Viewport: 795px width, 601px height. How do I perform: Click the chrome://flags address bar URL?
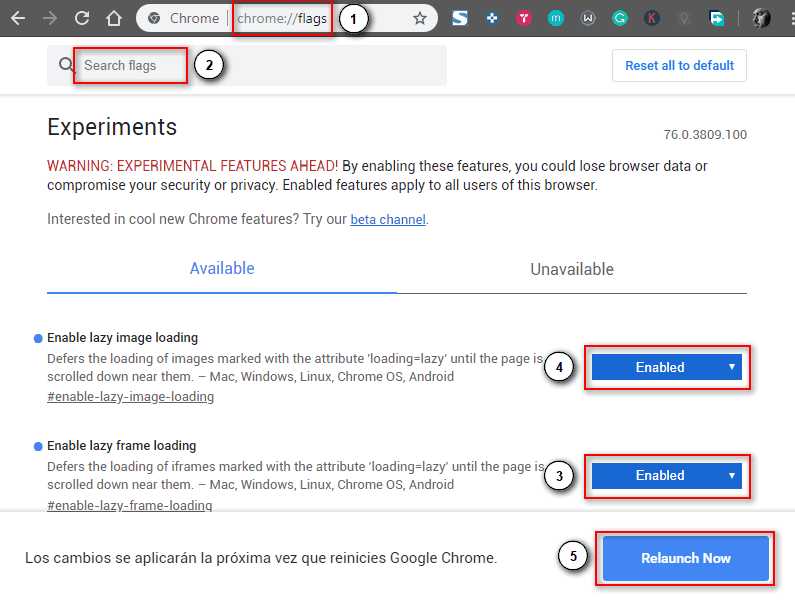tap(282, 19)
